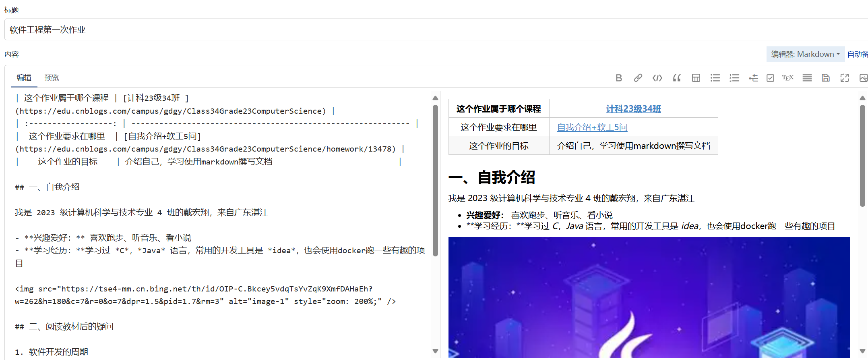
Task: Switch to the 预览 tab
Action: (x=52, y=78)
